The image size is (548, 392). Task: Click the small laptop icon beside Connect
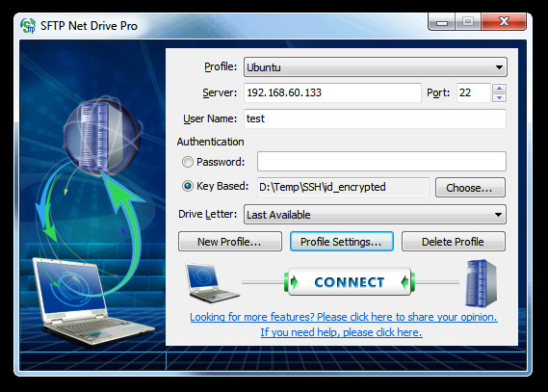(212, 282)
